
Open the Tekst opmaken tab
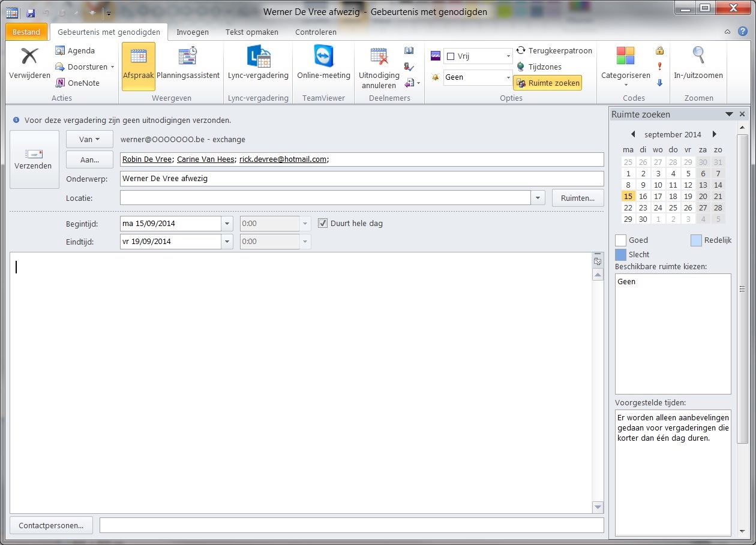252,32
